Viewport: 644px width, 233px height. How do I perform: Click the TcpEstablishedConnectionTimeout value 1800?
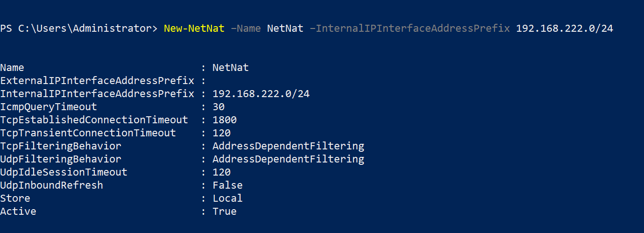coord(224,120)
